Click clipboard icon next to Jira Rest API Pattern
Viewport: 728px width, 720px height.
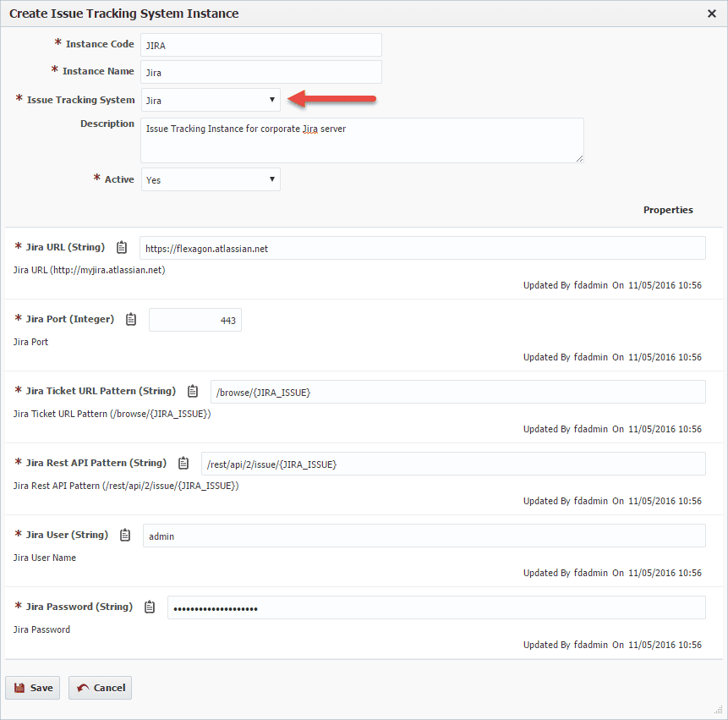[183, 463]
